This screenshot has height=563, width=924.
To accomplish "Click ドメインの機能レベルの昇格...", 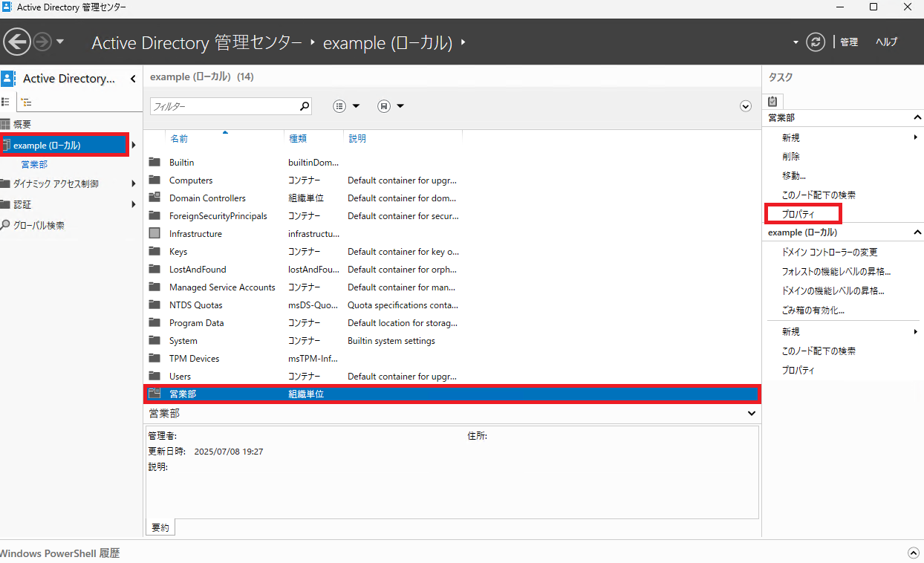I will 833,291.
